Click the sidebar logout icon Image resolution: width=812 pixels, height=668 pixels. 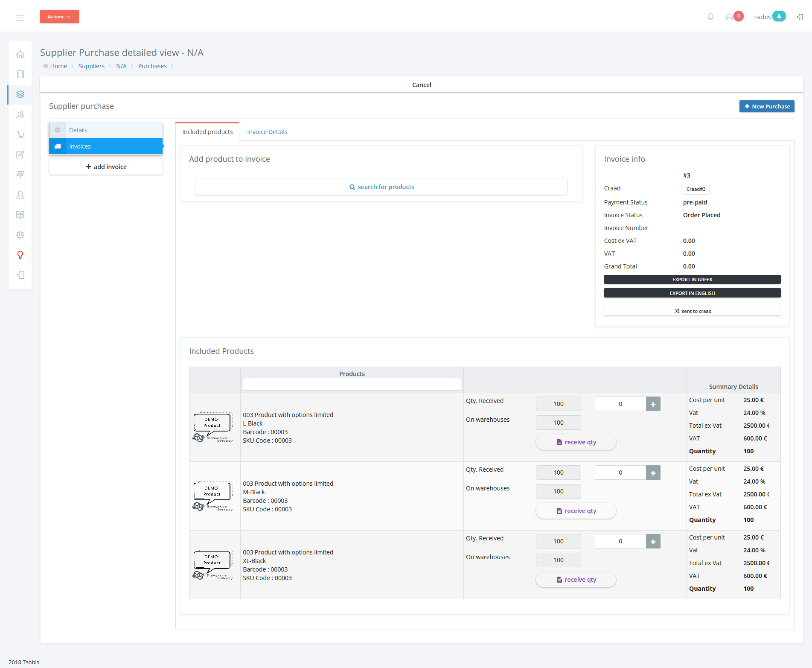click(20, 275)
